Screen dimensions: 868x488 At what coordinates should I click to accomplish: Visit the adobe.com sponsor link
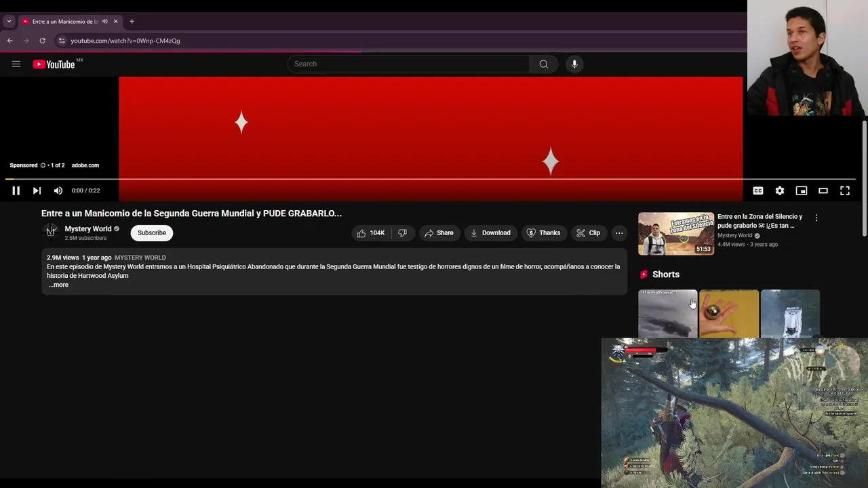(x=85, y=165)
